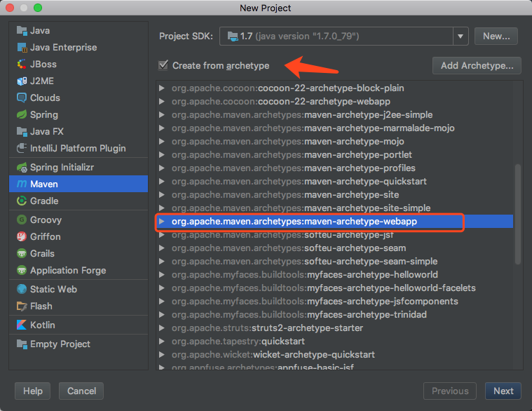Viewport: 532px width, 411px height.
Task: Click the Grails icon in sidebar
Action: [x=21, y=254]
